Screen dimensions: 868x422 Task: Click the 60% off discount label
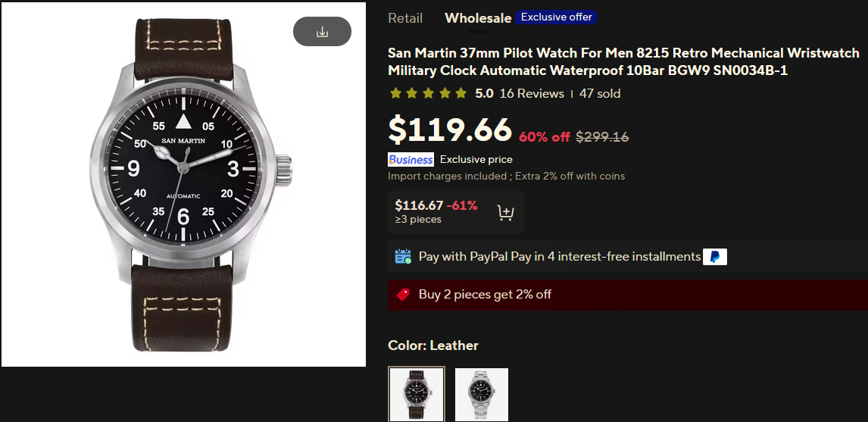(x=544, y=137)
